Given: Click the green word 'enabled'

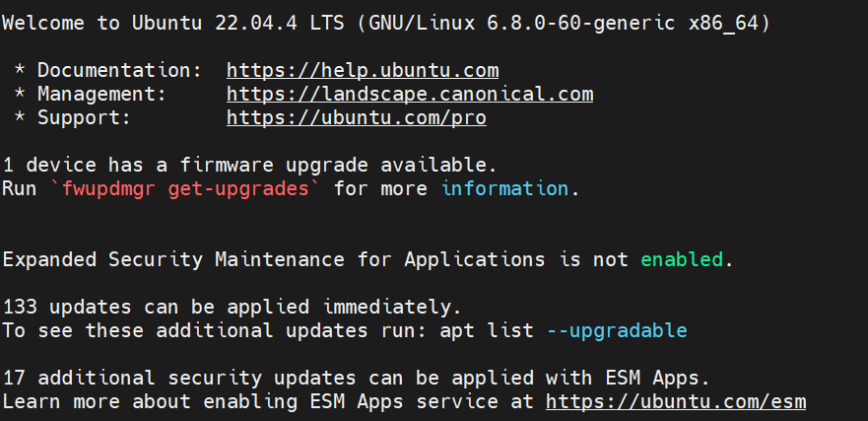Looking at the screenshot, I should pyautogui.click(x=682, y=260).
